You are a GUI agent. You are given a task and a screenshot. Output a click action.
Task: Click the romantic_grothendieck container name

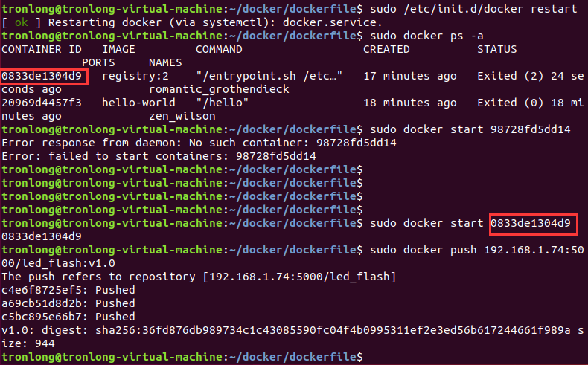click(219, 89)
